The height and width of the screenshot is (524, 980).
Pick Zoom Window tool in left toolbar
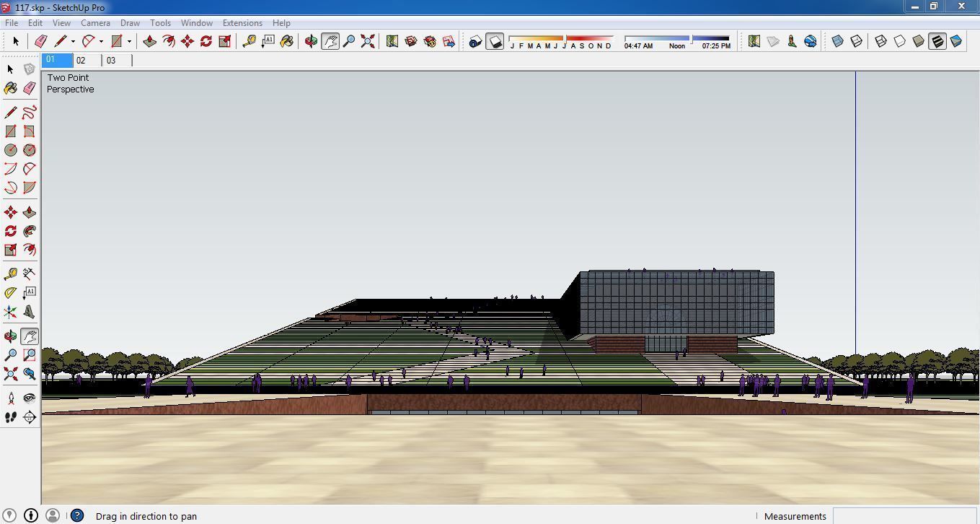coord(30,355)
